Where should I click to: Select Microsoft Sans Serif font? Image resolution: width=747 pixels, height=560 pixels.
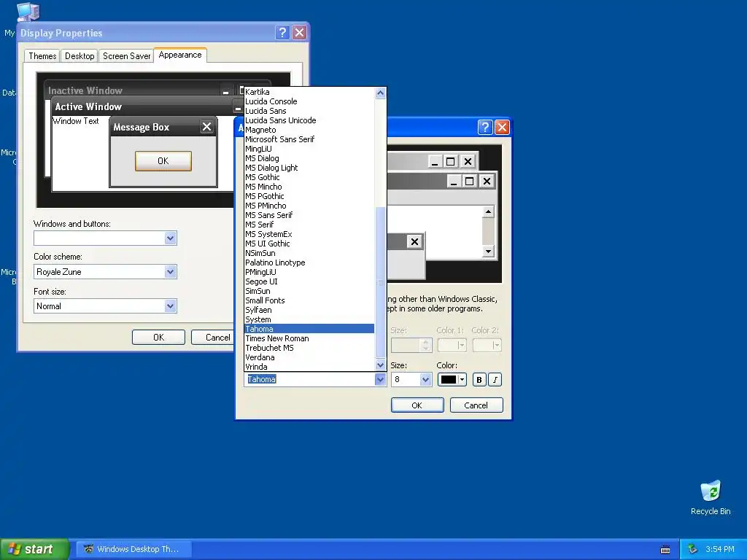(x=309, y=139)
